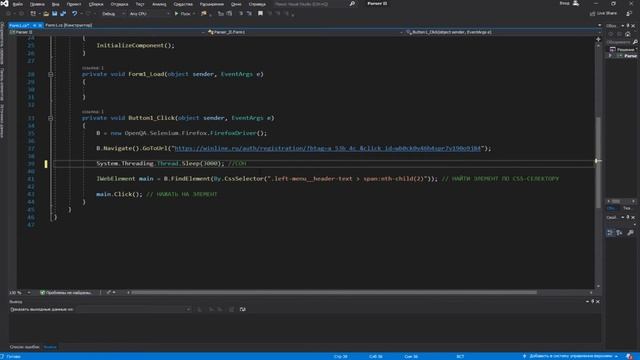The height and width of the screenshot is (360, 640).
Task: Open the Справка menu
Action: pos(257,4)
